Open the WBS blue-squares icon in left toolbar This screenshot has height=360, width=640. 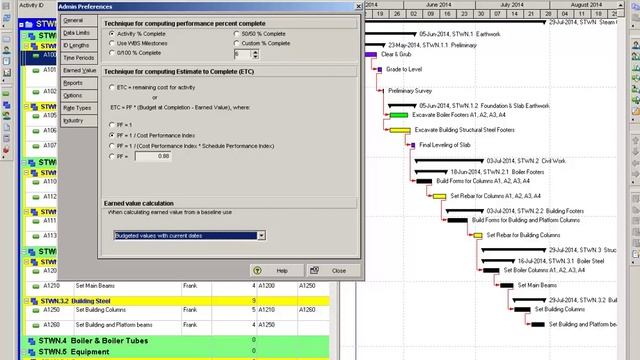6,105
